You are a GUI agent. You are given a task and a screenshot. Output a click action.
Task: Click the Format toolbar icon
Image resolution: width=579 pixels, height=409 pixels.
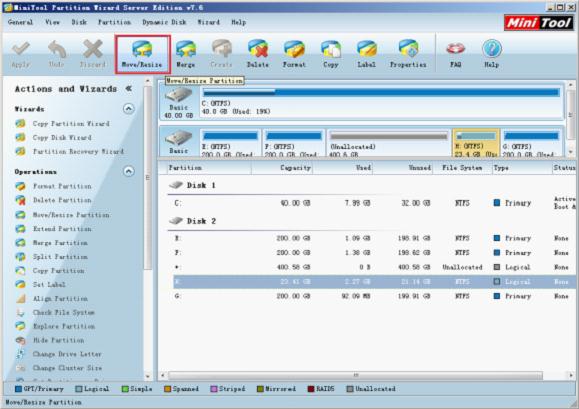click(x=294, y=54)
